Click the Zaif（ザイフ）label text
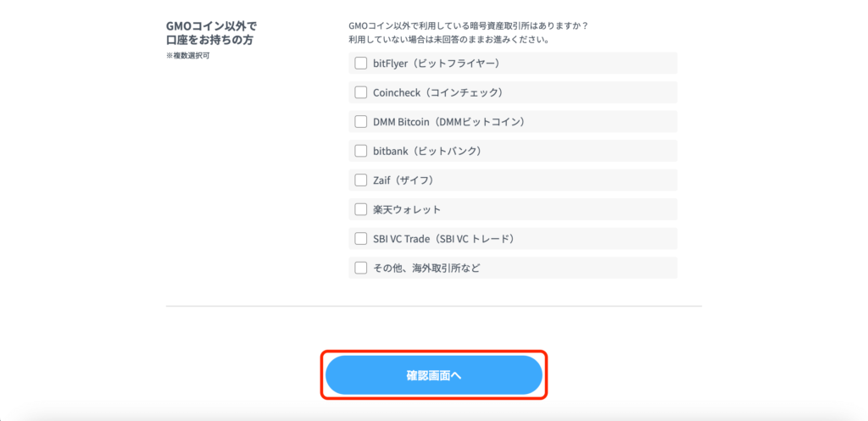This screenshot has height=421, width=868. (x=404, y=180)
